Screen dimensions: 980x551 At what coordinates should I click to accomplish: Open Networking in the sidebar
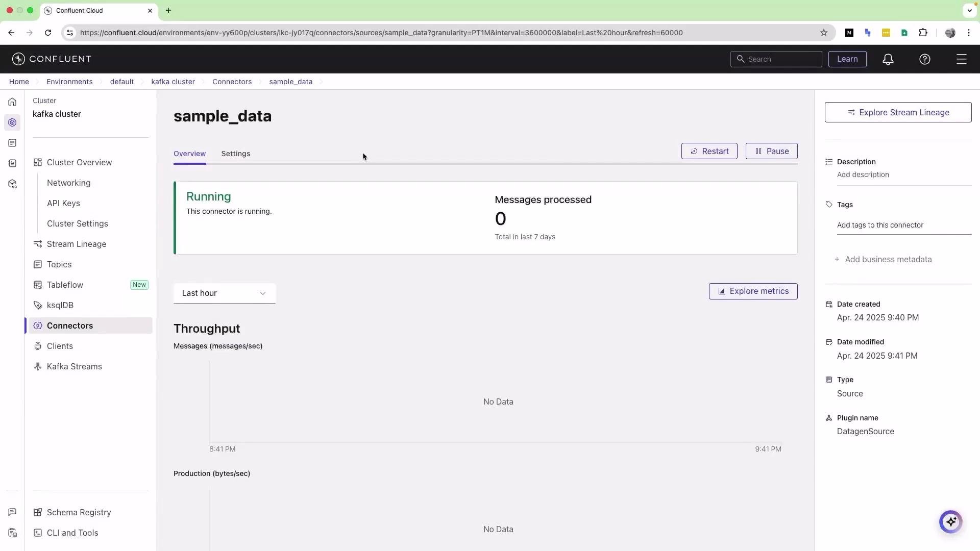(68, 183)
